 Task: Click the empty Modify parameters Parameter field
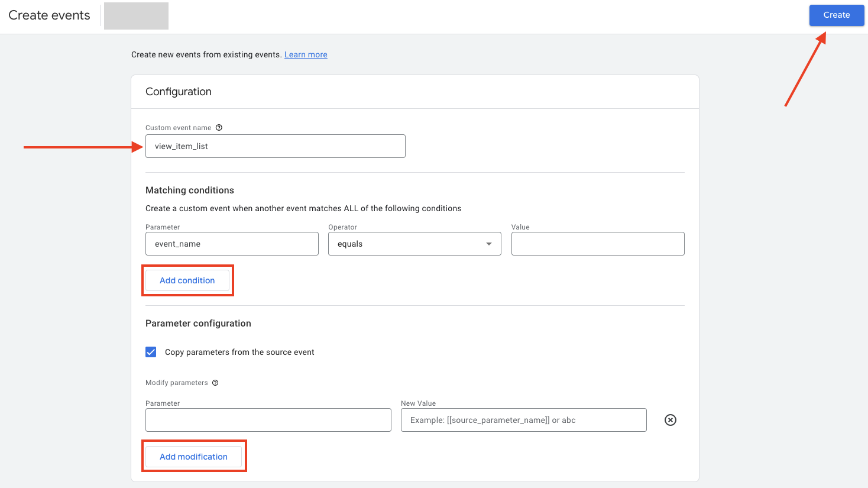[268, 420]
